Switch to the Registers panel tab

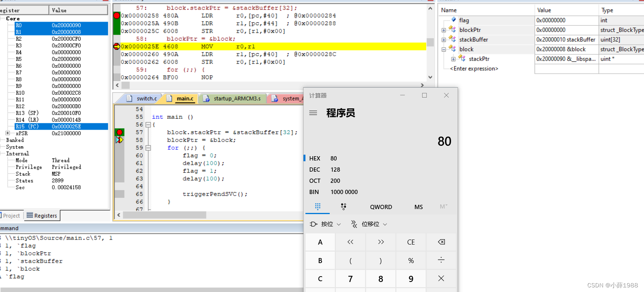tap(42, 216)
